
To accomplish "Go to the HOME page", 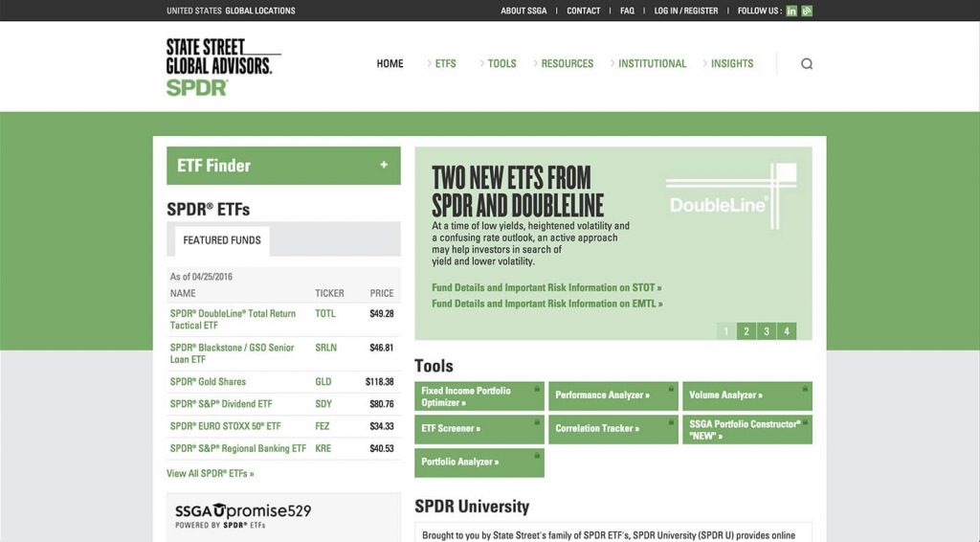I will [390, 64].
